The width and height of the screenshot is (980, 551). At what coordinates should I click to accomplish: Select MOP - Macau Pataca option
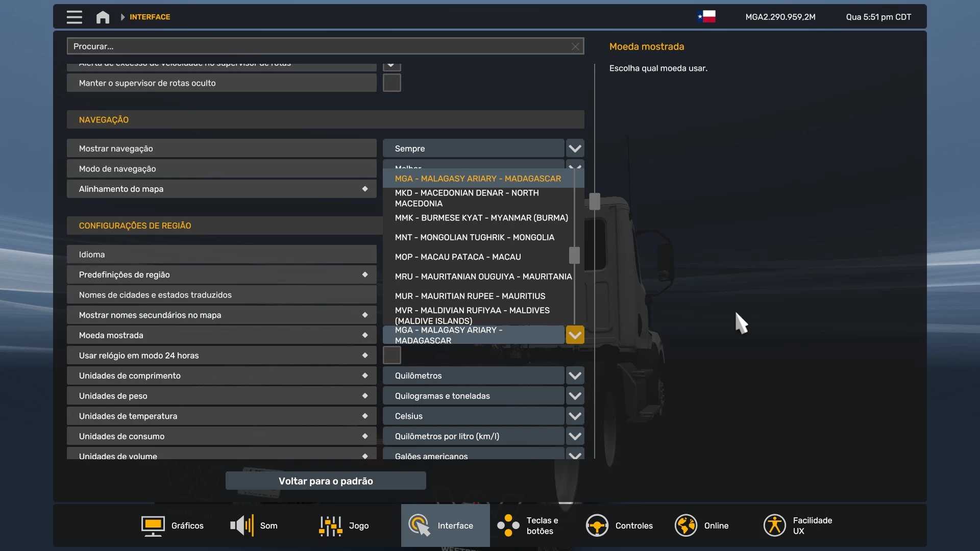coord(457,257)
